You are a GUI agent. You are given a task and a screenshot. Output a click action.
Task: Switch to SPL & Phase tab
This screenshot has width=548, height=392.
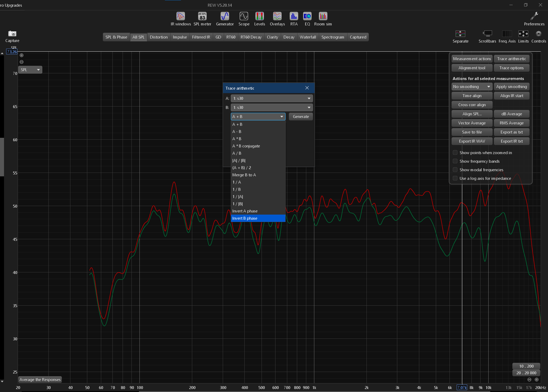coord(116,37)
